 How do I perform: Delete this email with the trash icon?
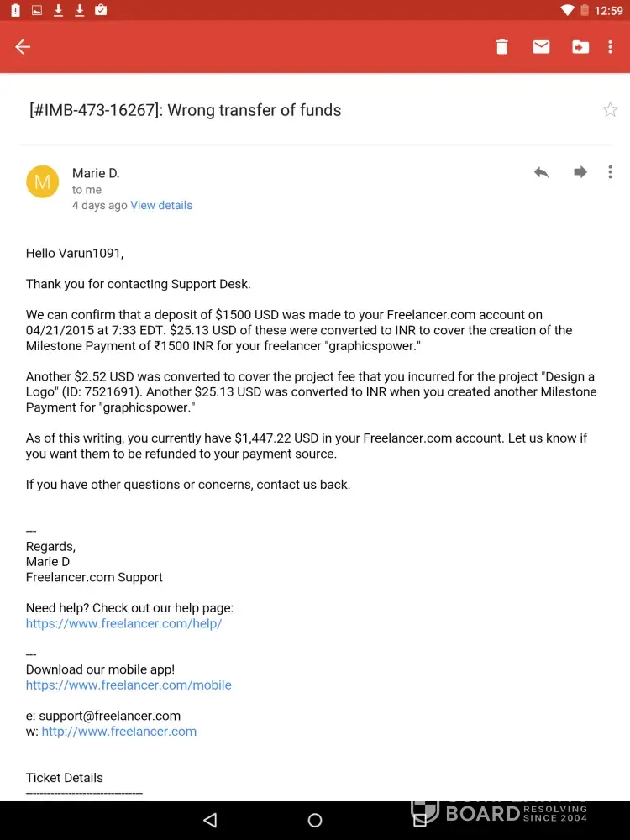tap(502, 47)
